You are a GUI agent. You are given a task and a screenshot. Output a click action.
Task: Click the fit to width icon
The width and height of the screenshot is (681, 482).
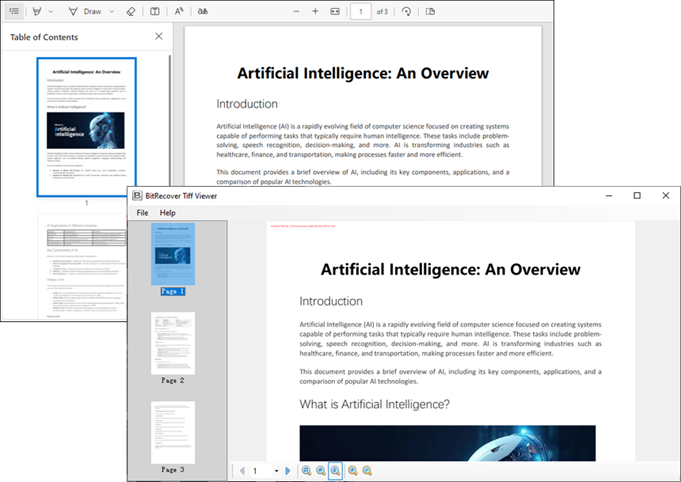point(335,12)
